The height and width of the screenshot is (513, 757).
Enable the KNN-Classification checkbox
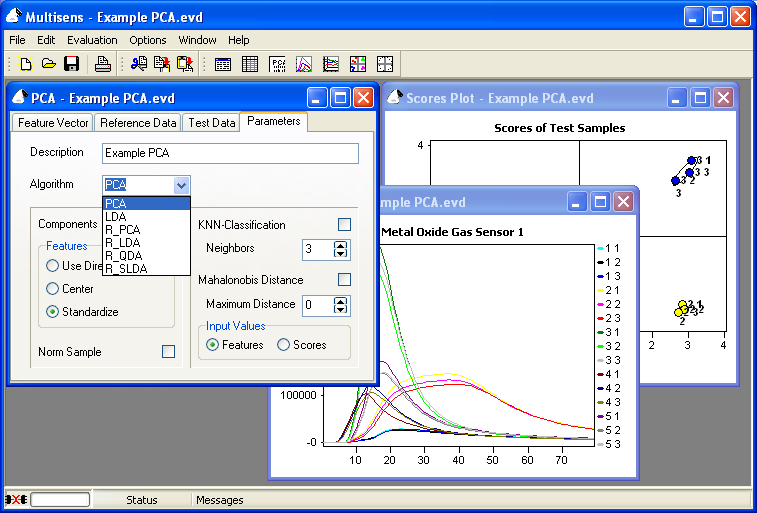click(344, 225)
